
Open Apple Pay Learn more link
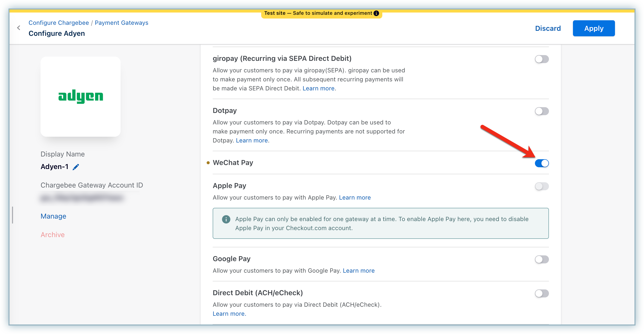(355, 198)
